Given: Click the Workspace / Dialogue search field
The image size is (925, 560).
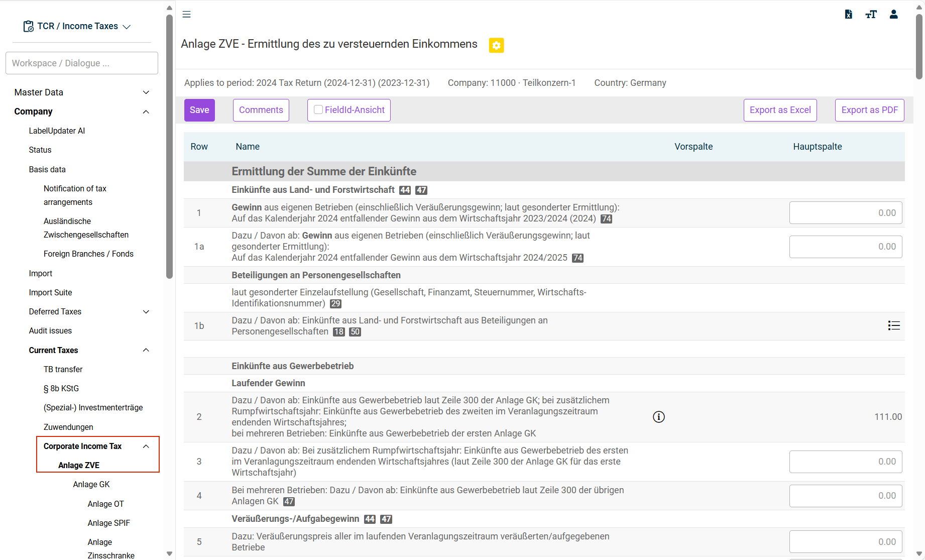Looking at the screenshot, I should tap(82, 63).
